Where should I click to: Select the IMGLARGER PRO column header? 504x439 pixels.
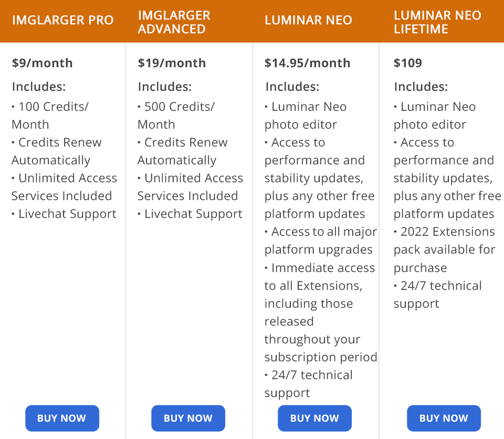point(62,20)
